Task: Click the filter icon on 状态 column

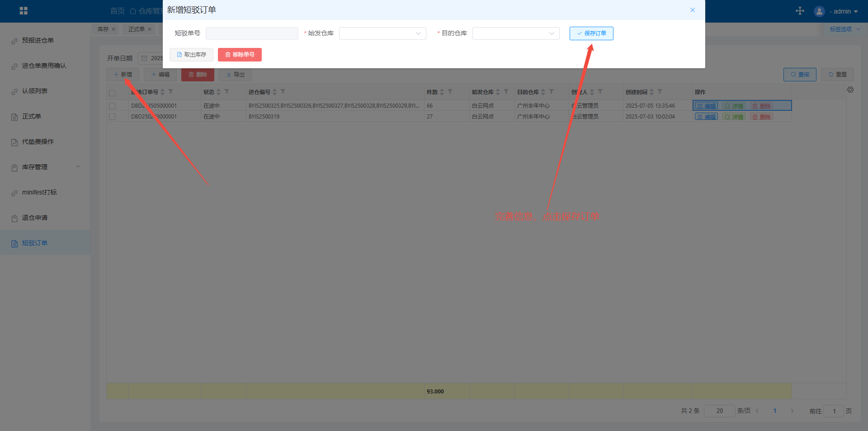Action: coord(227,92)
